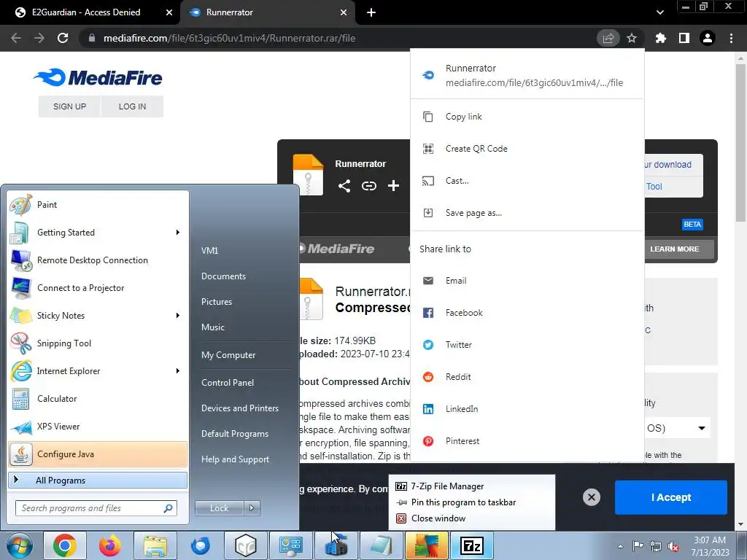Share link to Twitter
The height and width of the screenshot is (560, 747).
pos(527,345)
